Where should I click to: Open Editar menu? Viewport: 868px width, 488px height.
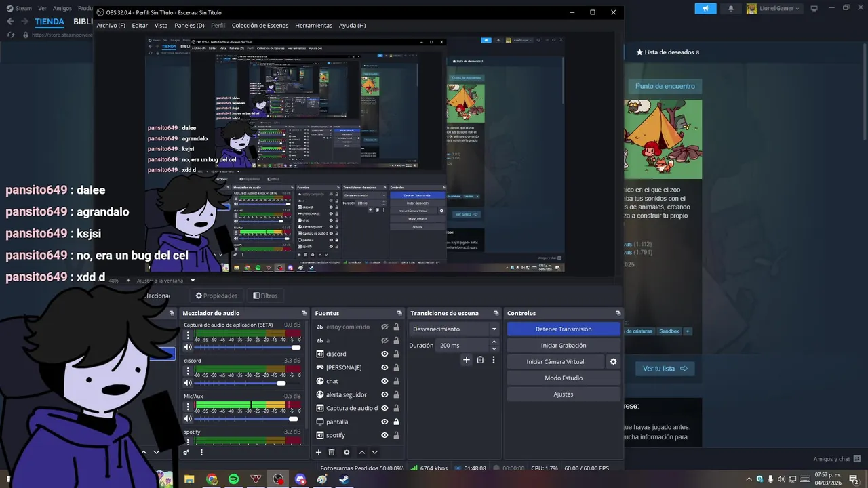tap(140, 25)
